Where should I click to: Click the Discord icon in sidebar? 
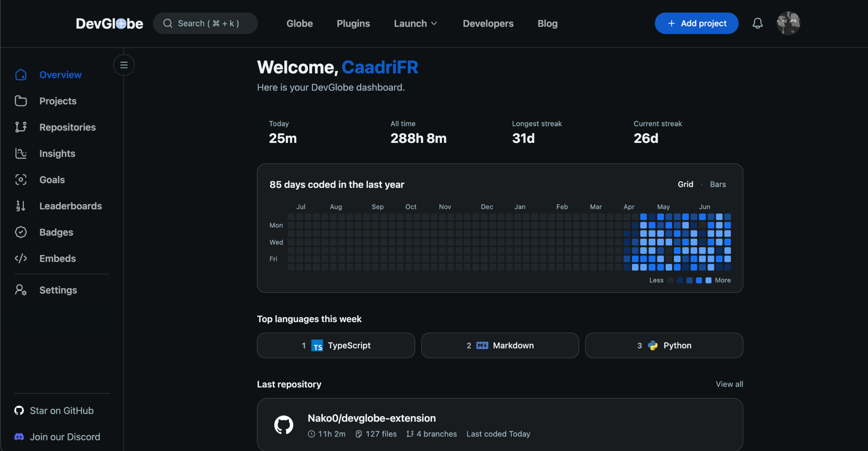point(19,437)
